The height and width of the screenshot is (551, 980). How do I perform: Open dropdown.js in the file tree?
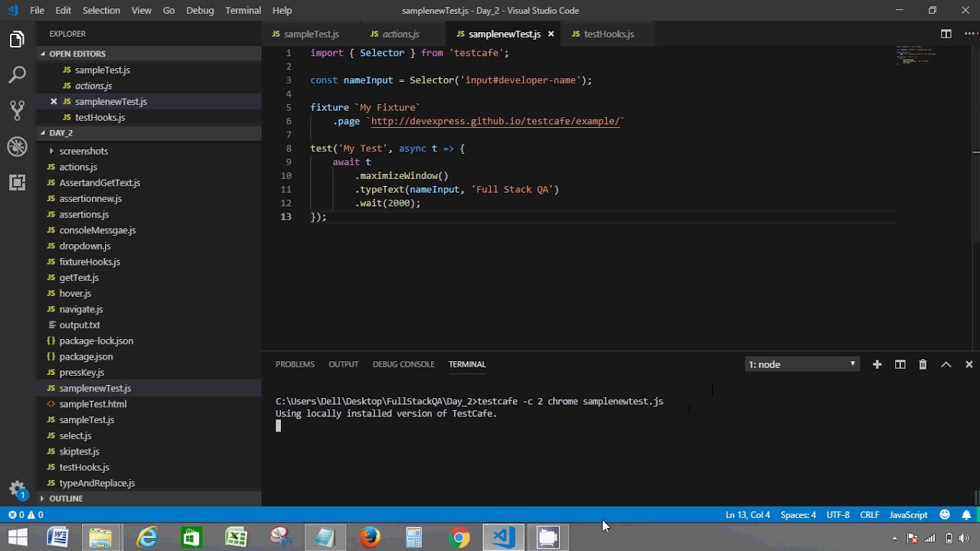(x=85, y=246)
